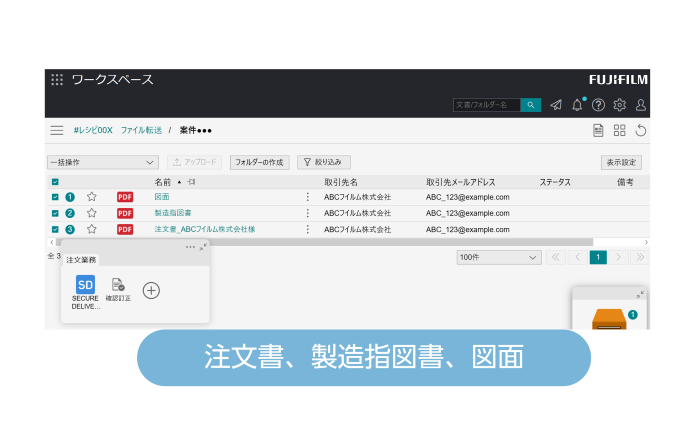
Task: Open the paper plane send icon
Action: 556,105
